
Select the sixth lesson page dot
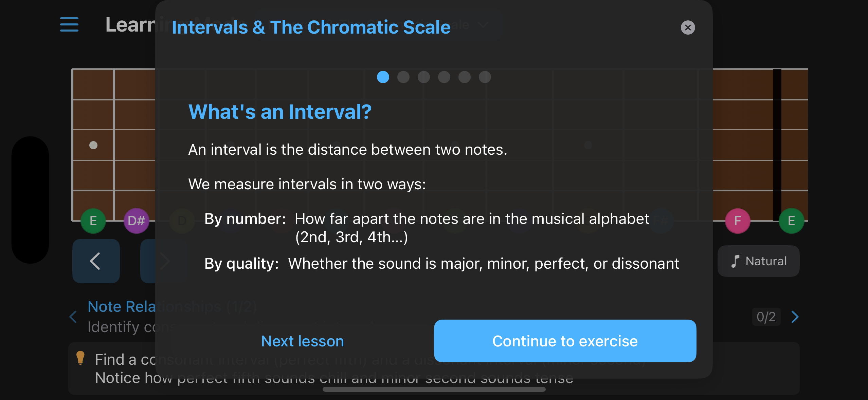click(485, 77)
